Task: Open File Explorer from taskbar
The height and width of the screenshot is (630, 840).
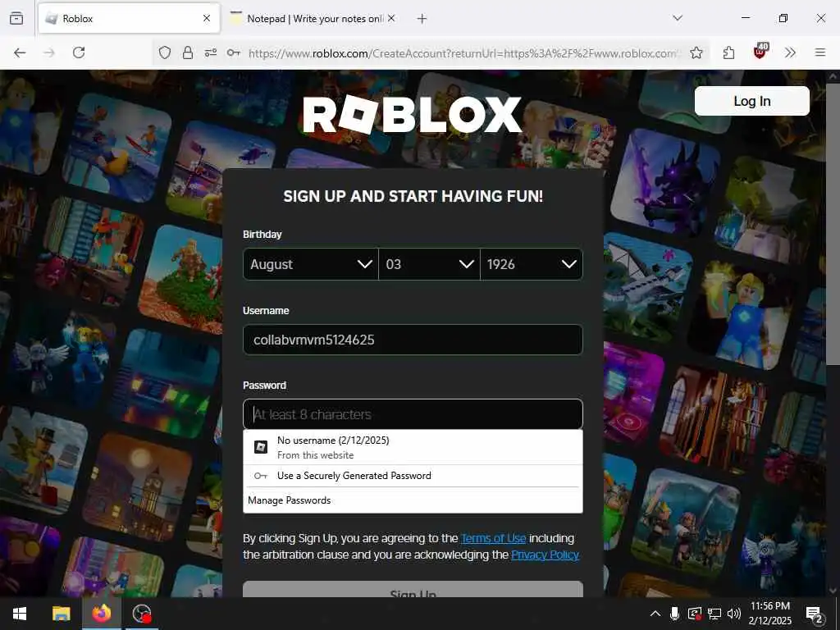Action: [x=61, y=614]
